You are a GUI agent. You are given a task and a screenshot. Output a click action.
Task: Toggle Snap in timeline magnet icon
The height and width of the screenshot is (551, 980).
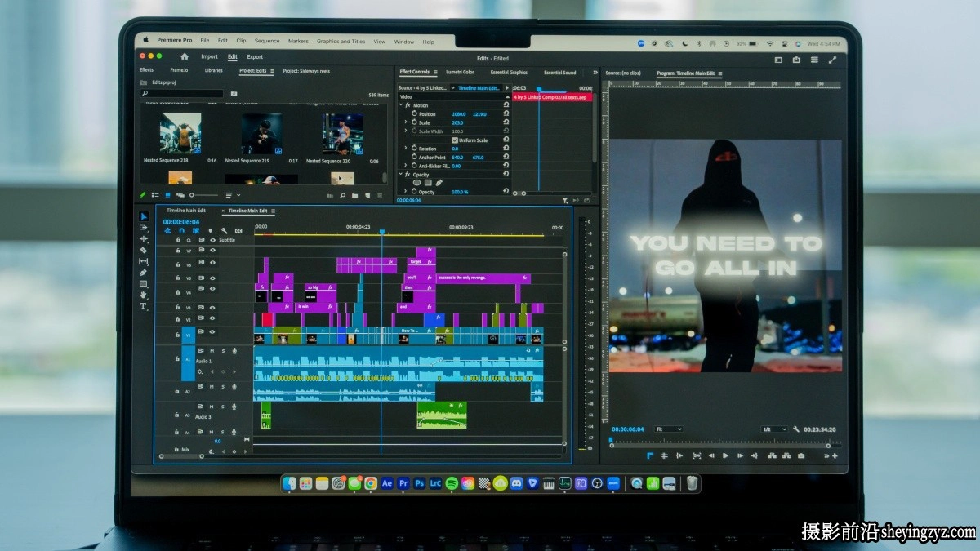[x=181, y=231]
